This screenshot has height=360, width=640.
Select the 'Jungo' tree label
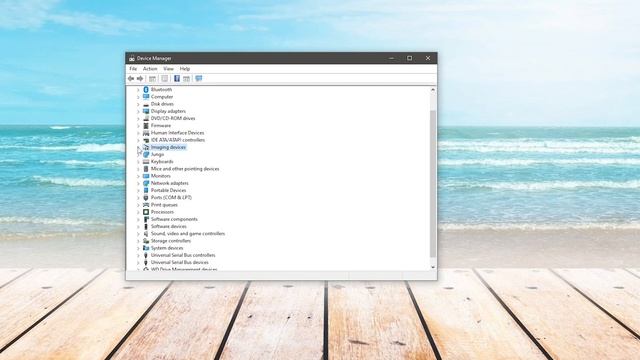(157, 154)
